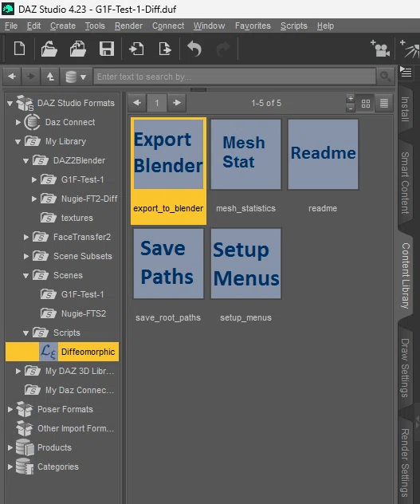Viewport: 420px width, 504px height.
Task: Open the Edit menu
Action: [x=33, y=26]
